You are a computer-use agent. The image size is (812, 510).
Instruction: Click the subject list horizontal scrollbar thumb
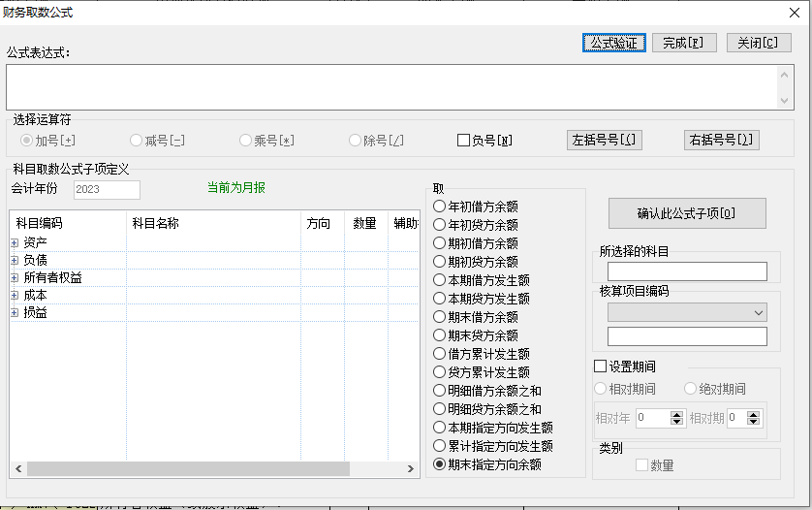[x=189, y=469]
